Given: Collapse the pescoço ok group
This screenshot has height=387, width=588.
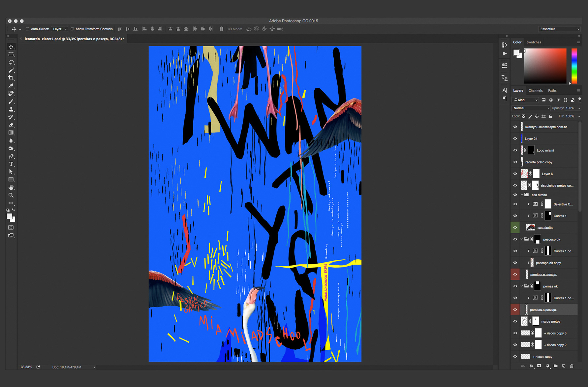Looking at the screenshot, I should click(522, 239).
